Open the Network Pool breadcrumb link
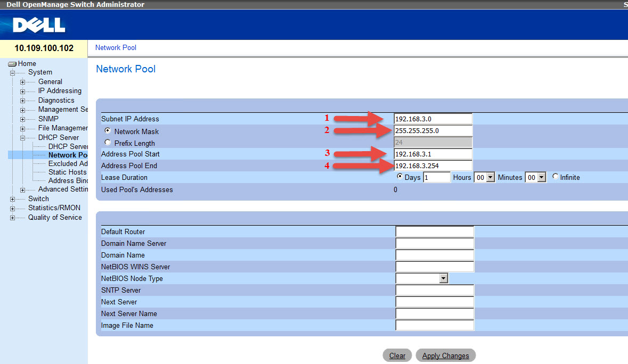 click(116, 47)
